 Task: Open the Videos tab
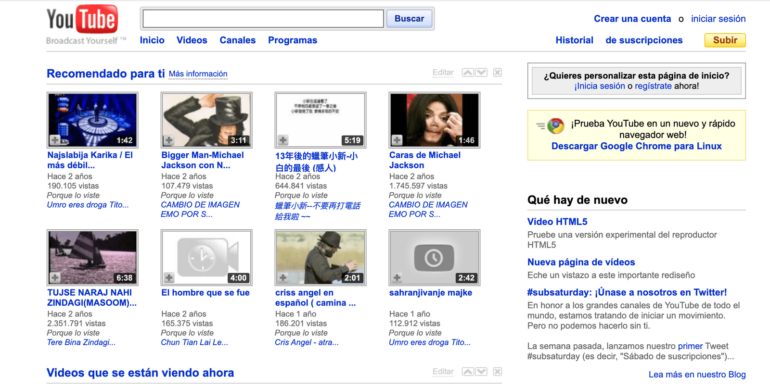192,40
